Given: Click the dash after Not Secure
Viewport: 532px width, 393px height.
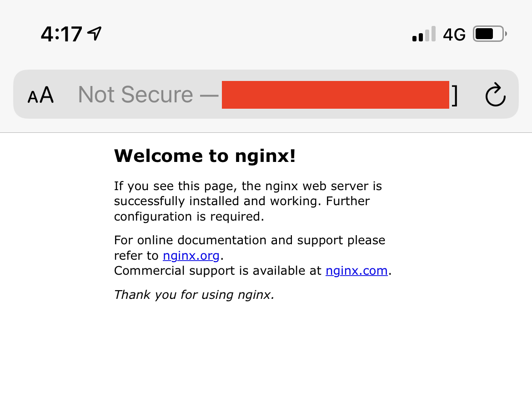Looking at the screenshot, I should tap(209, 96).
